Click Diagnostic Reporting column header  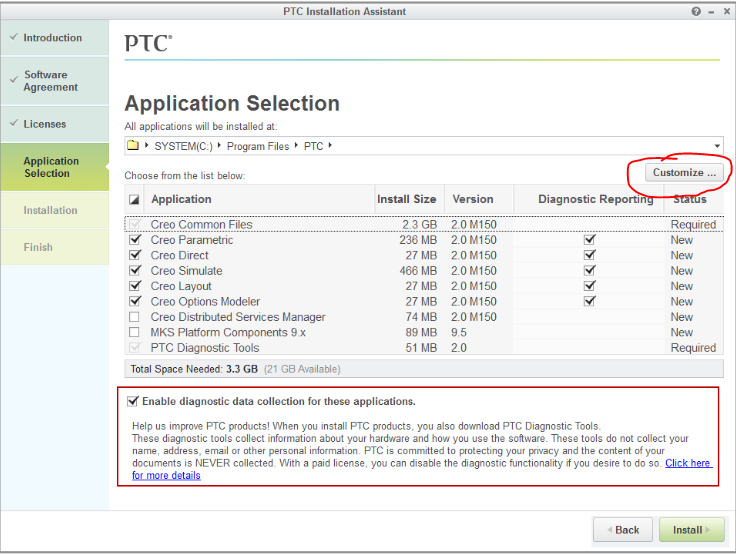pos(590,199)
